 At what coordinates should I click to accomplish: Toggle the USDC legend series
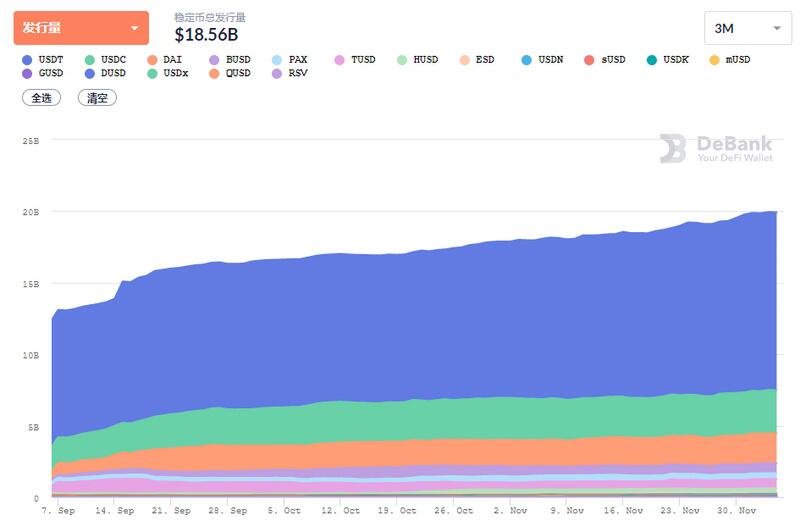point(105,60)
